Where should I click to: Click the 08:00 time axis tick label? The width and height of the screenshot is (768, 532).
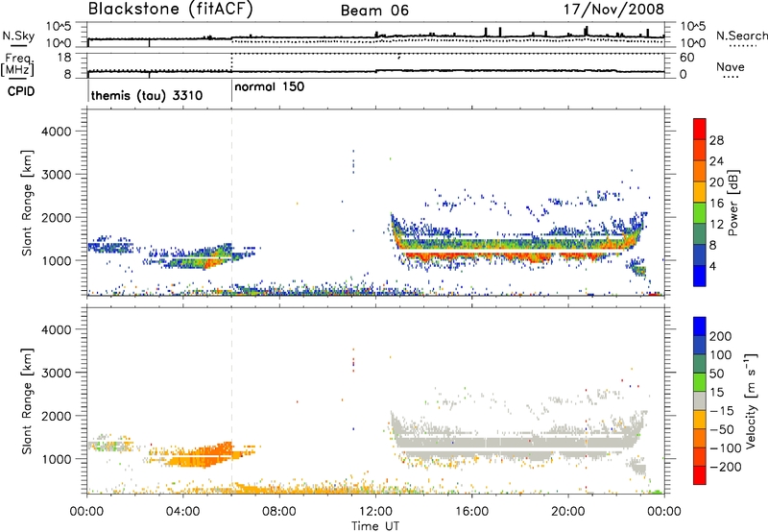pyautogui.click(x=279, y=512)
